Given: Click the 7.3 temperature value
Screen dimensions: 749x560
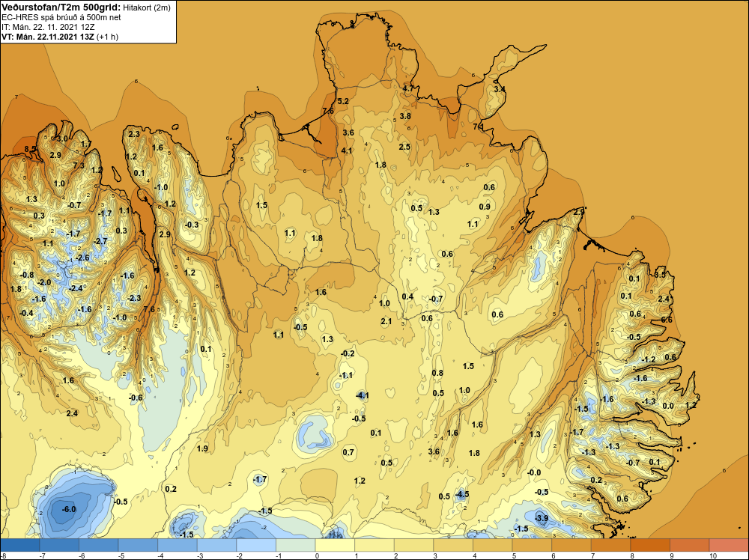Looking at the screenshot, I should click(x=79, y=165).
